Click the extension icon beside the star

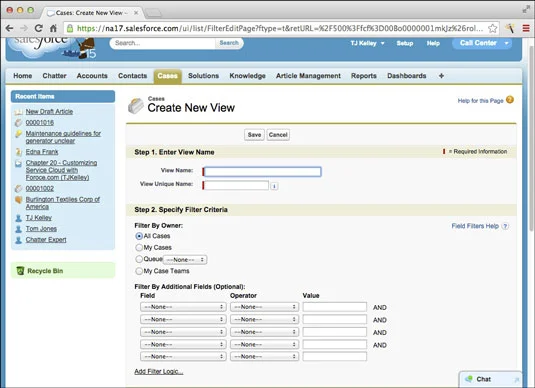point(510,28)
